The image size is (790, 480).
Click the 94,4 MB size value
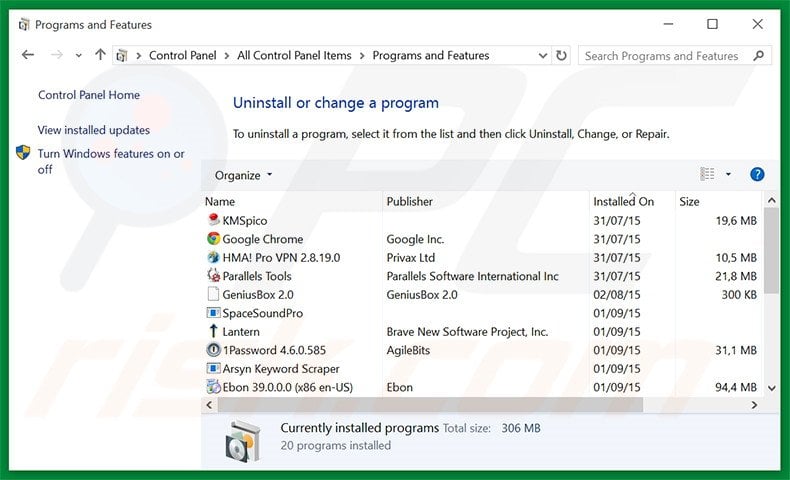pyautogui.click(x=736, y=387)
